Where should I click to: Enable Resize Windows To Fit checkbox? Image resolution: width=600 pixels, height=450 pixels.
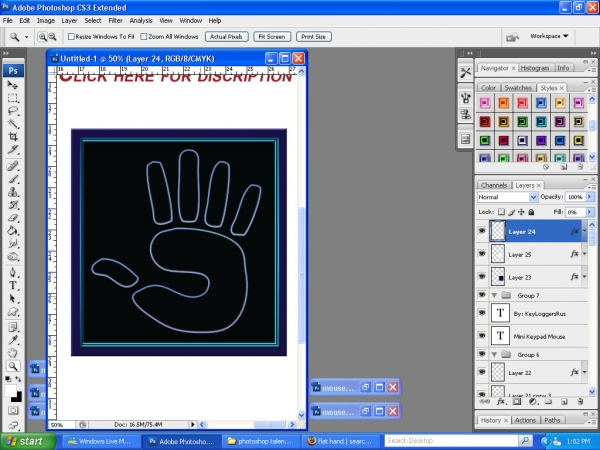[x=71, y=37]
